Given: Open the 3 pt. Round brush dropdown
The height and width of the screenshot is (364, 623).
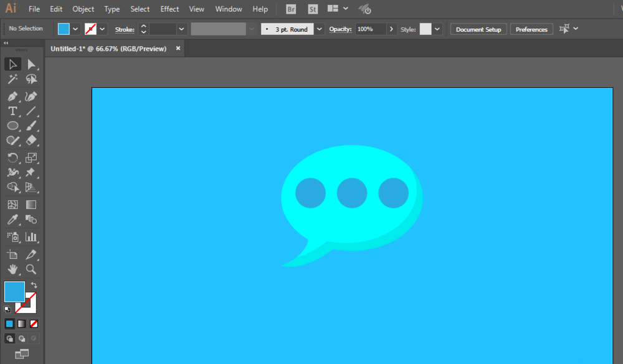Looking at the screenshot, I should (319, 29).
